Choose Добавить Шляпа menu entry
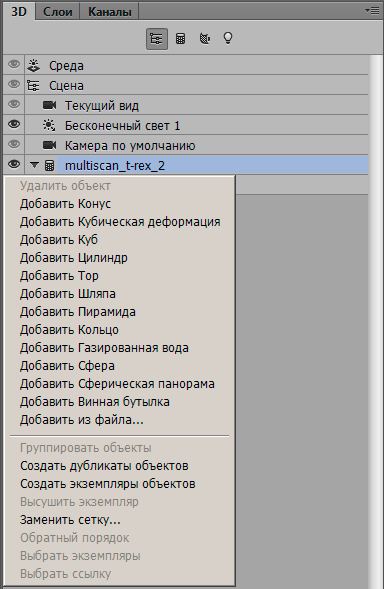The width and height of the screenshot is (384, 589). click(x=119, y=294)
